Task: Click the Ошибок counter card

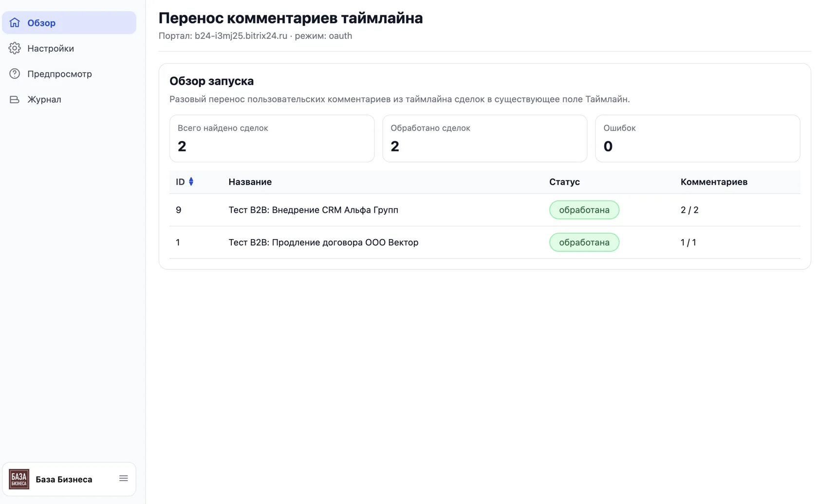Action: pyautogui.click(x=697, y=138)
